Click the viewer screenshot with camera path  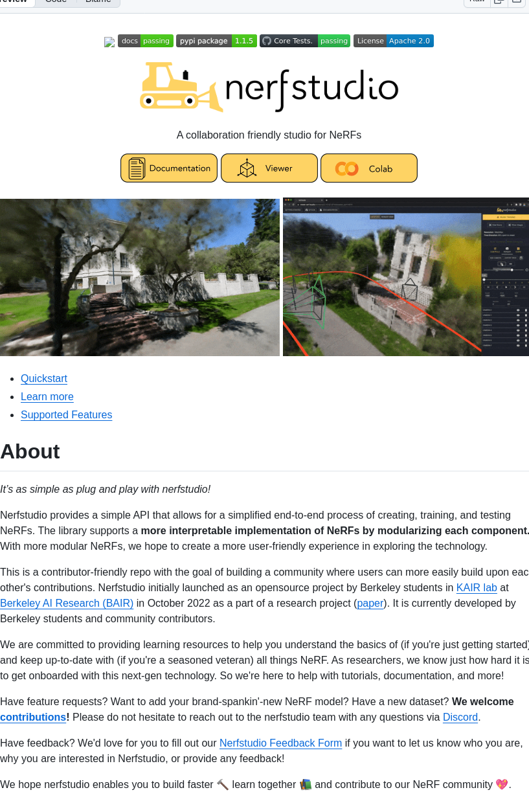click(406, 277)
